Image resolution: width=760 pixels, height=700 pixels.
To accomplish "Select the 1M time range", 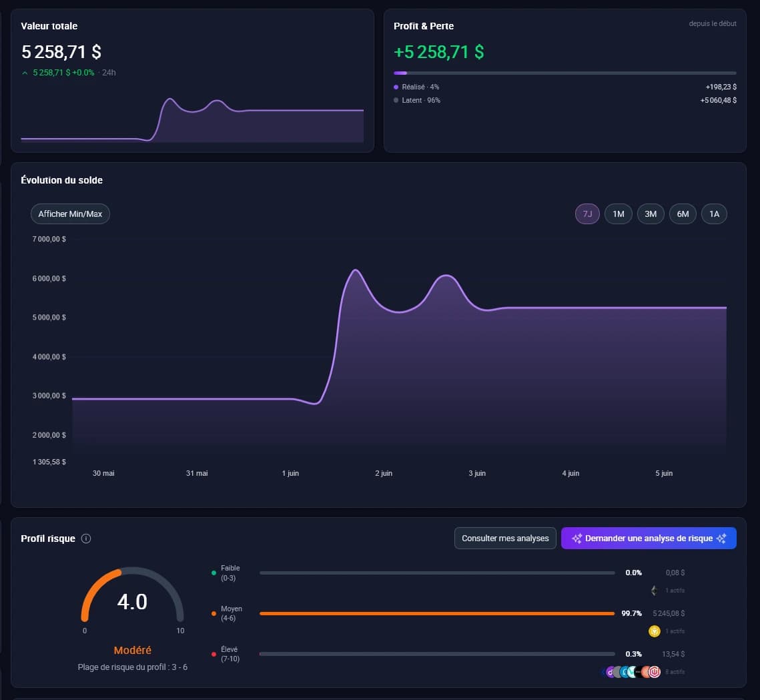I will click(619, 214).
